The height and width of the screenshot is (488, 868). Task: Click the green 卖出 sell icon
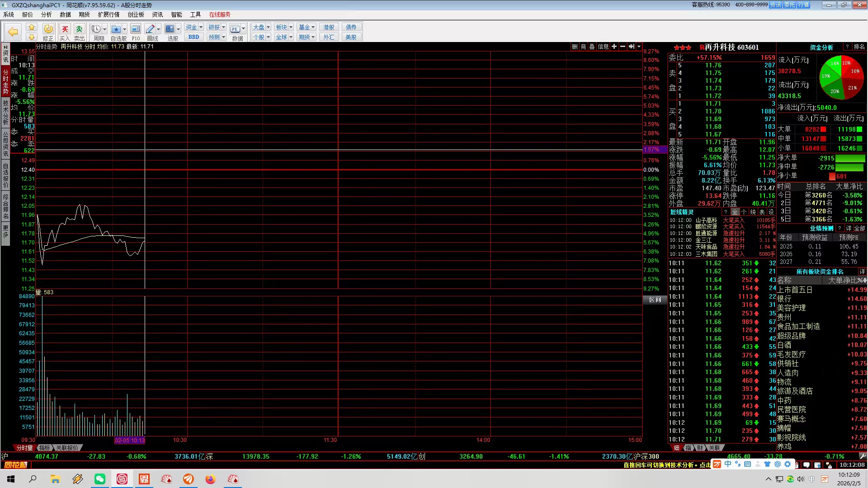click(79, 29)
